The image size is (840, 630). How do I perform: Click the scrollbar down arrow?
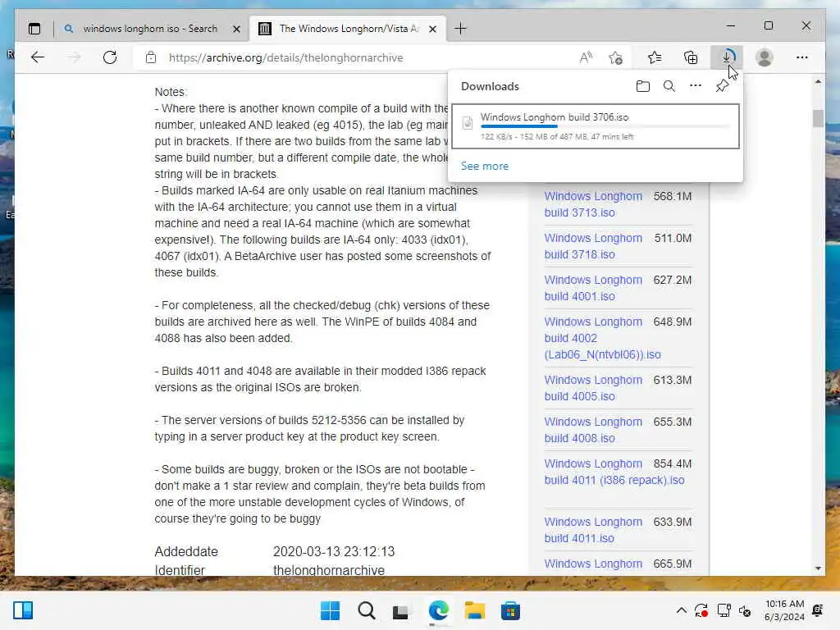pos(818,568)
